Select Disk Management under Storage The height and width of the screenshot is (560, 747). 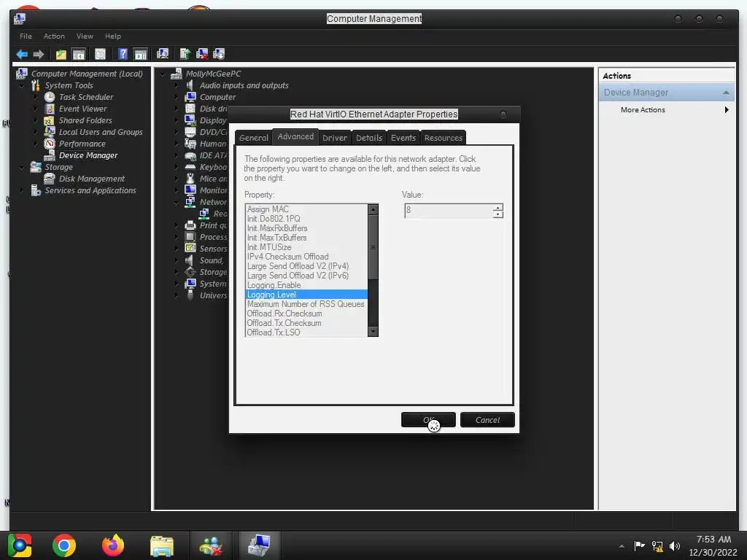[91, 179]
